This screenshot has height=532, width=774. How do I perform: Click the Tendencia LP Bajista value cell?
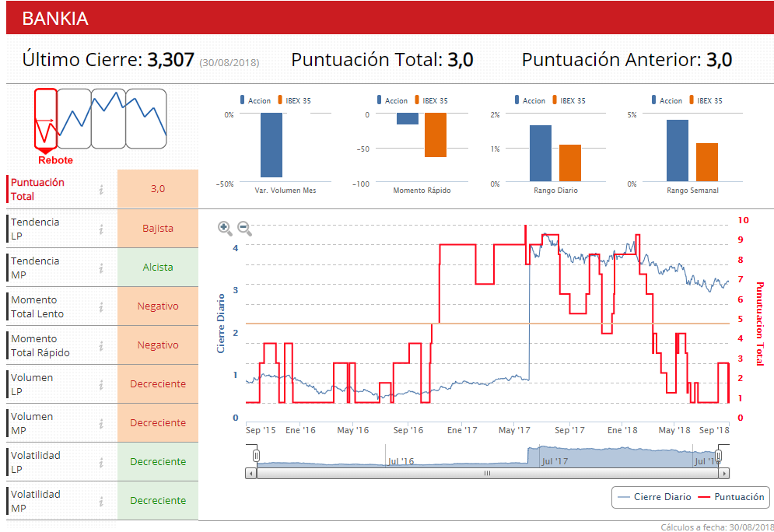pyautogui.click(x=158, y=229)
